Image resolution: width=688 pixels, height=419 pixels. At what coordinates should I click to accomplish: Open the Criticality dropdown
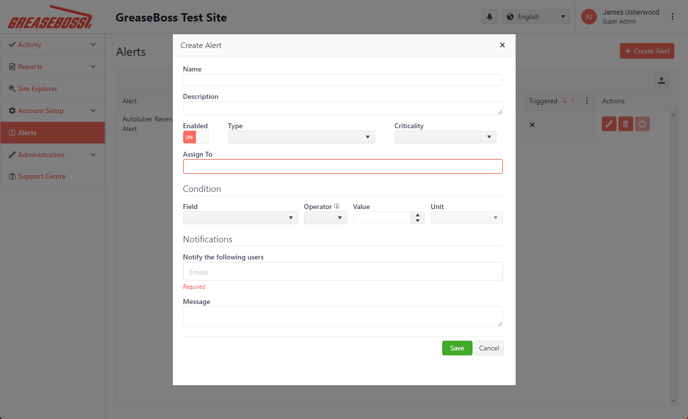click(x=445, y=137)
